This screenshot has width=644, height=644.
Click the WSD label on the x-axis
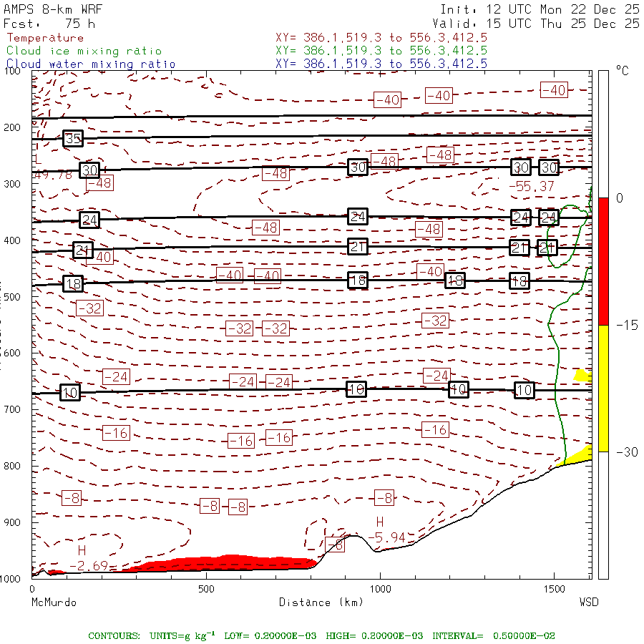pos(588,602)
